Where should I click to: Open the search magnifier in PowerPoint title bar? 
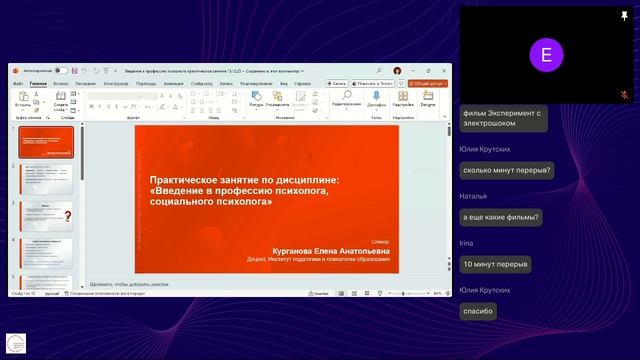pos(379,71)
